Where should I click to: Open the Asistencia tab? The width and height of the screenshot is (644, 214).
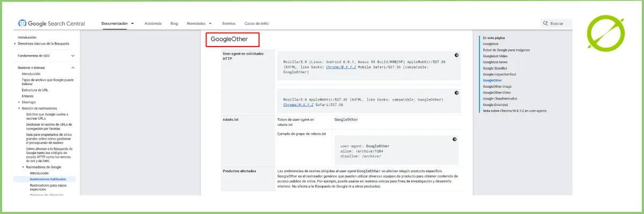[x=153, y=24]
